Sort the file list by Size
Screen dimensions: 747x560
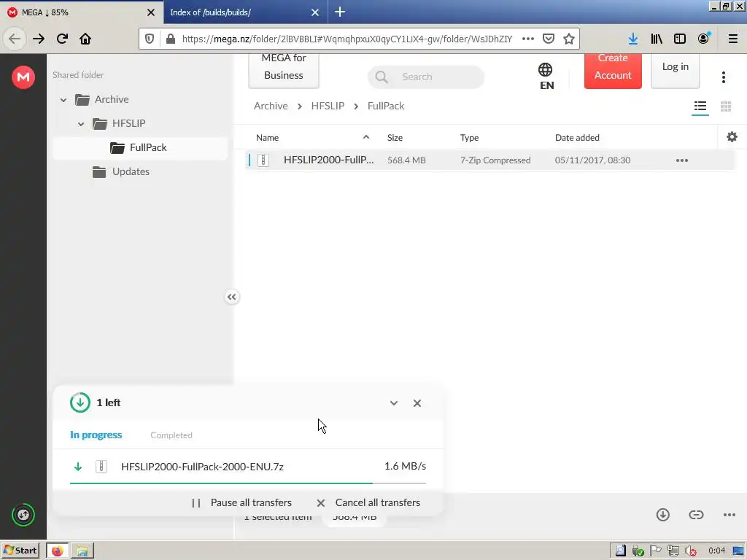tap(395, 138)
